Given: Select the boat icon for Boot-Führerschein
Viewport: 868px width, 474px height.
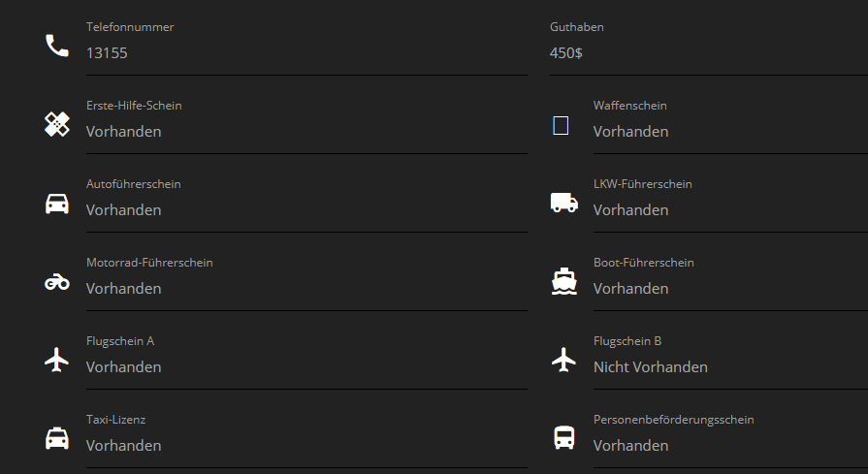Looking at the screenshot, I should pos(563,281).
